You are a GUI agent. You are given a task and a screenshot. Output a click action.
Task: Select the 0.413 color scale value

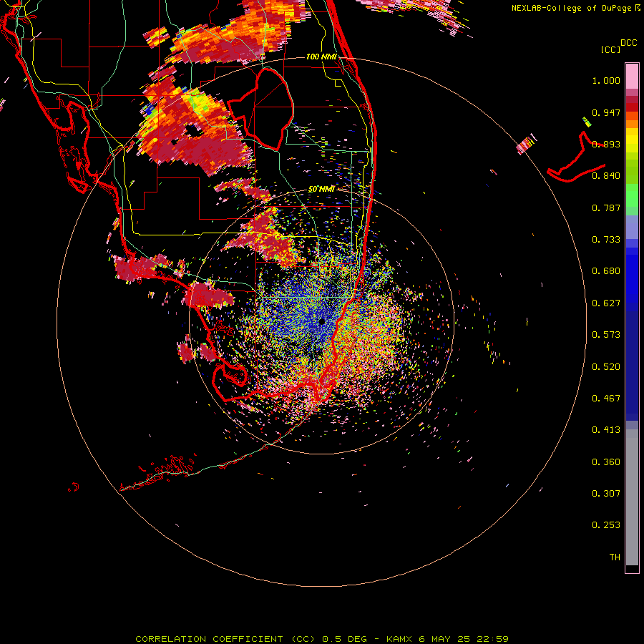pyautogui.click(x=606, y=430)
